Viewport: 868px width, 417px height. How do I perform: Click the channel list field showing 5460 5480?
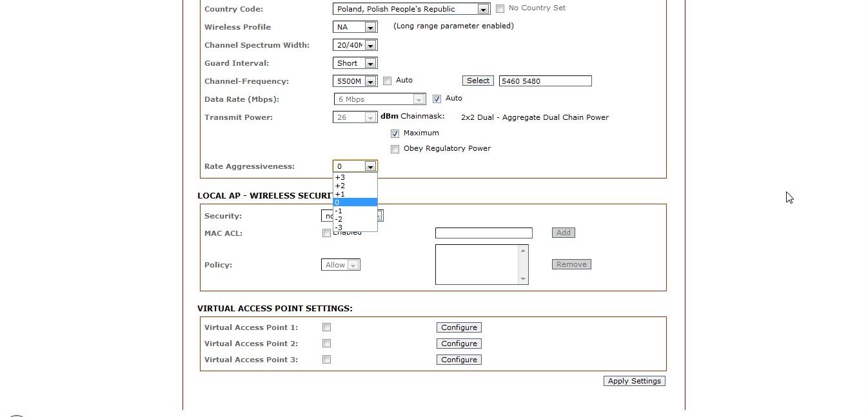[x=545, y=81]
